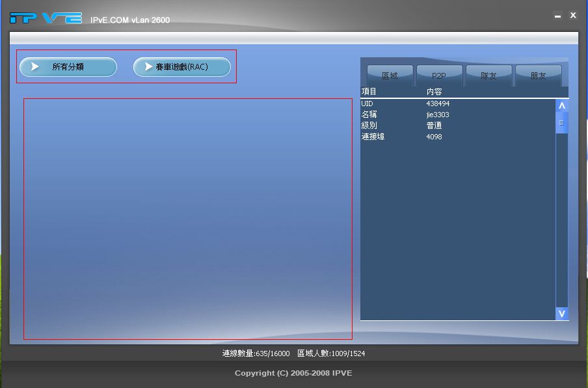Click the scroll down arrow in info panel
The width and height of the screenshot is (588, 388).
click(562, 313)
